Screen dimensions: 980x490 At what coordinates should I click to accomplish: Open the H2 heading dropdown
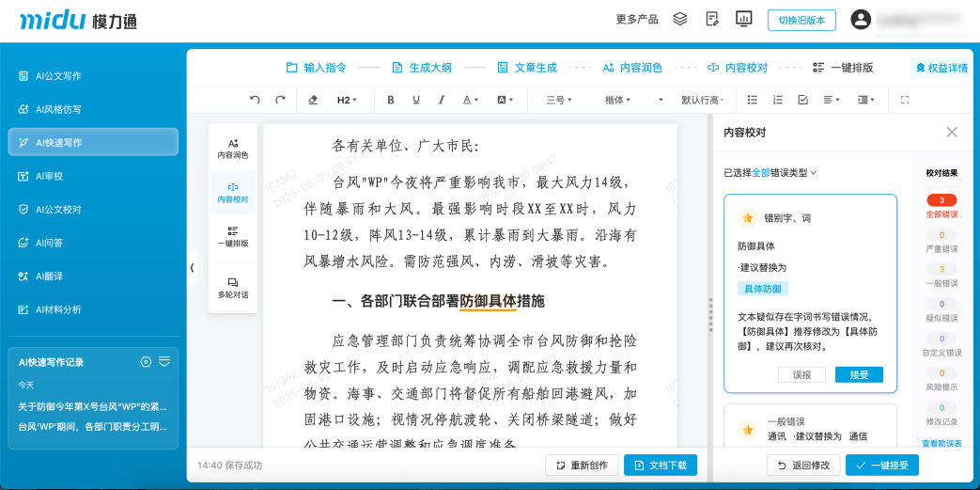click(347, 100)
